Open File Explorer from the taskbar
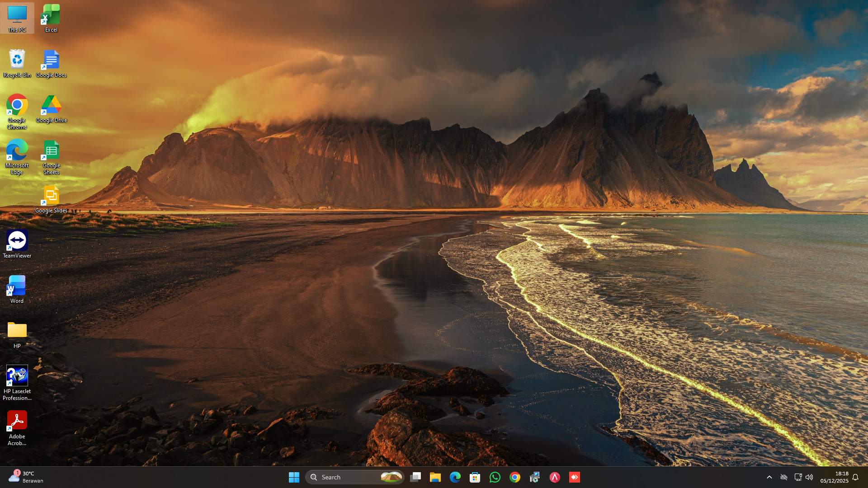This screenshot has width=868, height=488. 435,477
